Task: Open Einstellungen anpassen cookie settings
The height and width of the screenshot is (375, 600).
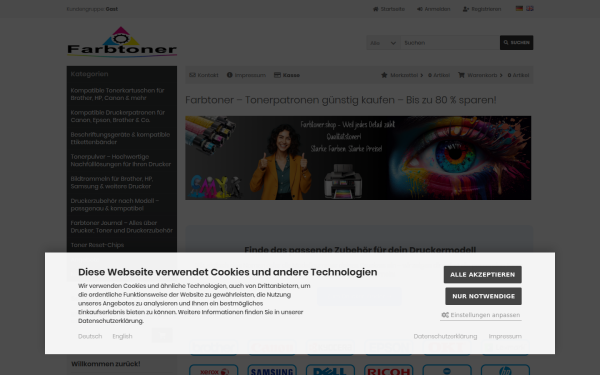Action: [x=481, y=315]
